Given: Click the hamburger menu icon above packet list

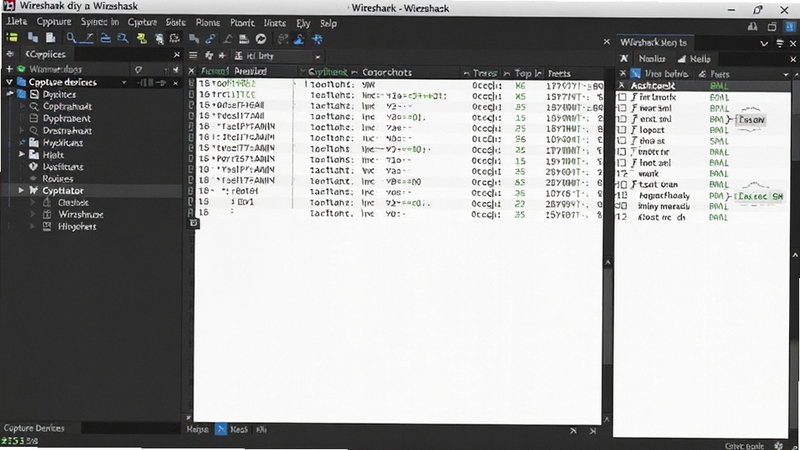Looking at the screenshot, I should tap(193, 56).
